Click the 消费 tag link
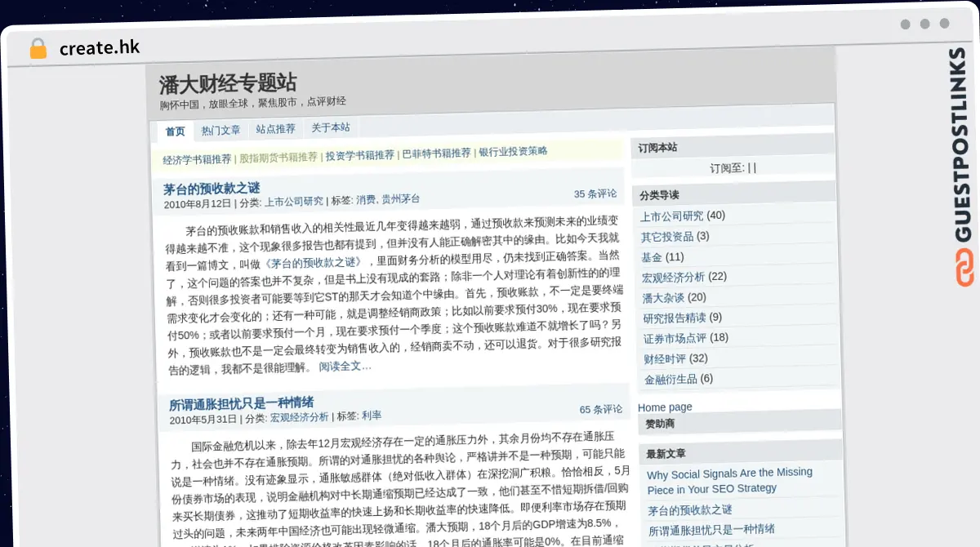This screenshot has height=547, width=980. pyautogui.click(x=366, y=199)
